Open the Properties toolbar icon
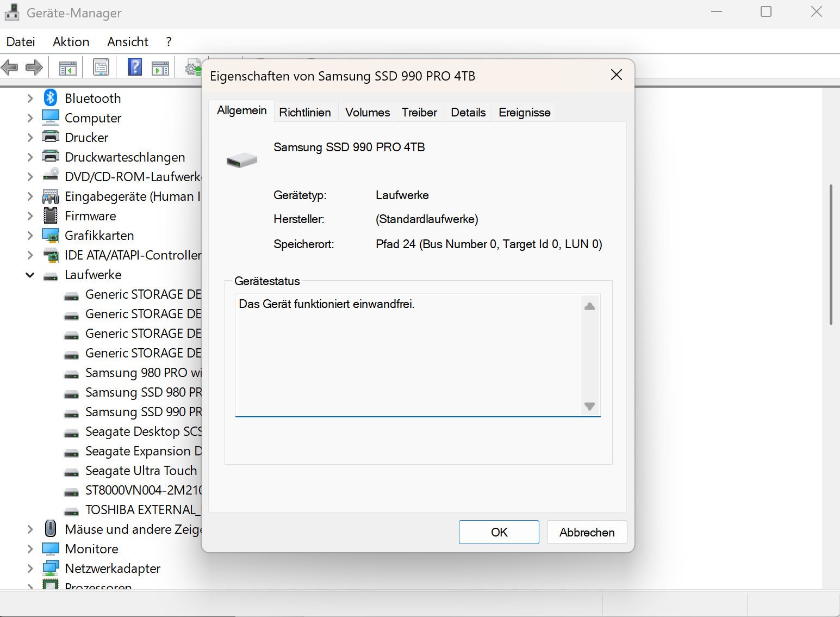This screenshot has height=617, width=840. (101, 67)
